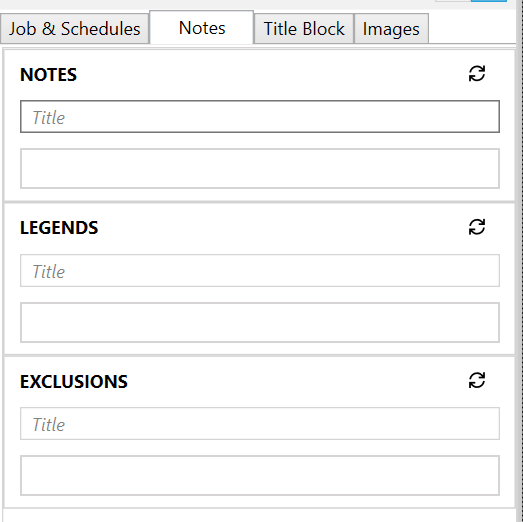Refresh the NOTES section

pos(477,73)
